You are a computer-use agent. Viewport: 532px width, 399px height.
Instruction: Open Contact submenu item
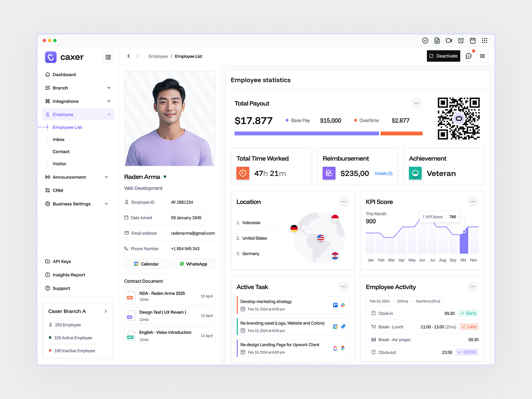61,152
